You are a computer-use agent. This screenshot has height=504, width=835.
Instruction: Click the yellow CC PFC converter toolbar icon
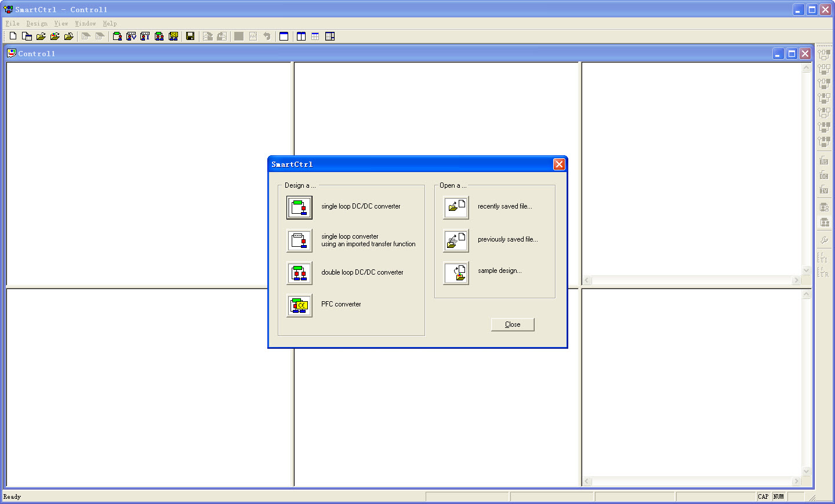[173, 36]
